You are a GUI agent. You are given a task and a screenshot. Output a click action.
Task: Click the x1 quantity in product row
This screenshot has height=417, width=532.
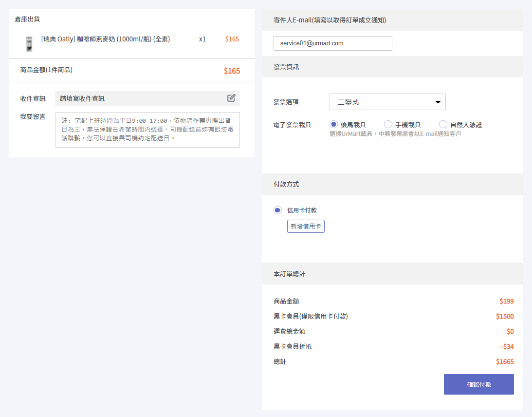pyautogui.click(x=202, y=39)
